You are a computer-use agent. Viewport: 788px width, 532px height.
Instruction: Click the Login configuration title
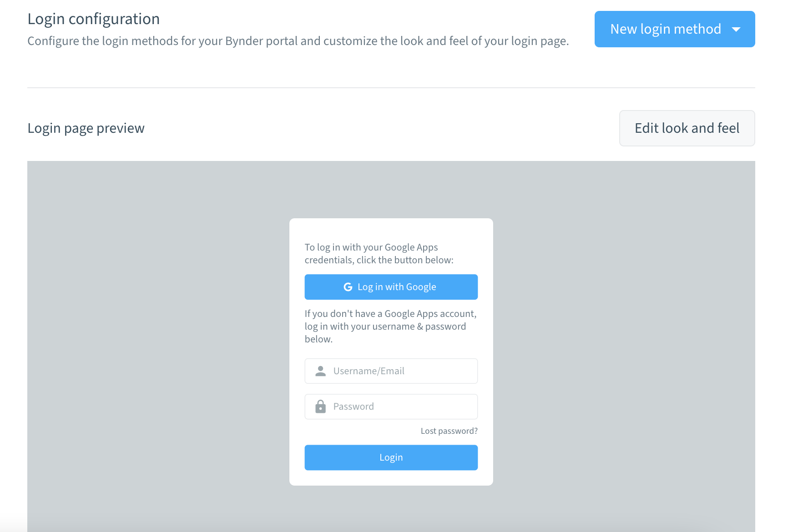pos(94,19)
